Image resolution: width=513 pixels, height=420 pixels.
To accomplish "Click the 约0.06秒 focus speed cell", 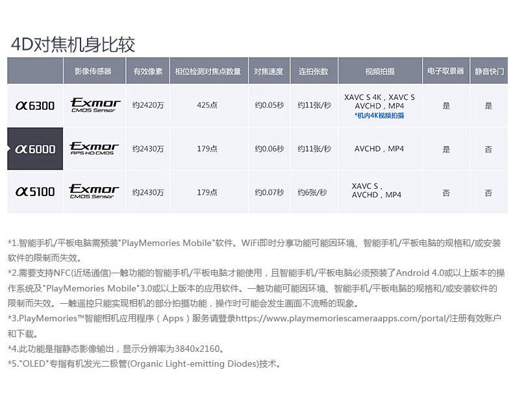I will [269, 149].
